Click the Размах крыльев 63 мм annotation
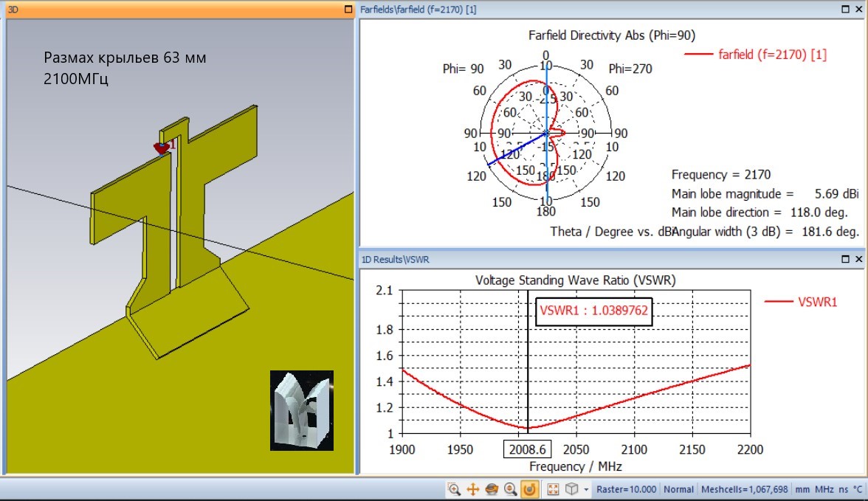The height and width of the screenshot is (501, 868). [125, 58]
